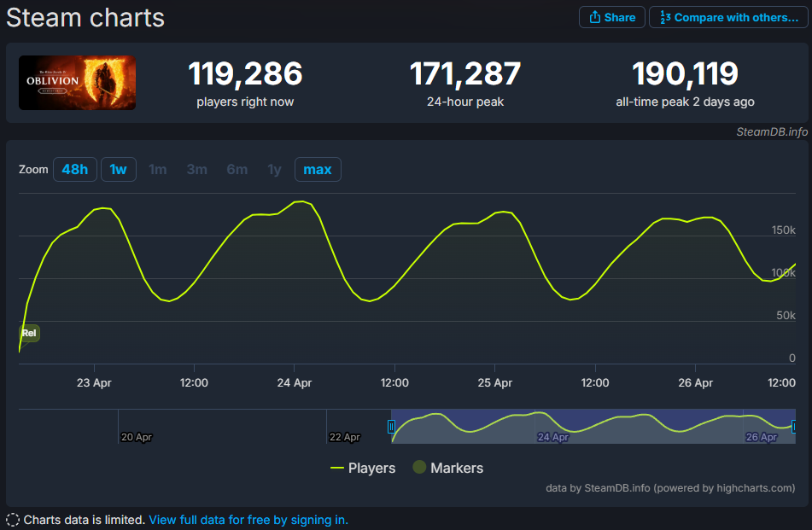Select the disabled 3m zoom option

coord(196,169)
